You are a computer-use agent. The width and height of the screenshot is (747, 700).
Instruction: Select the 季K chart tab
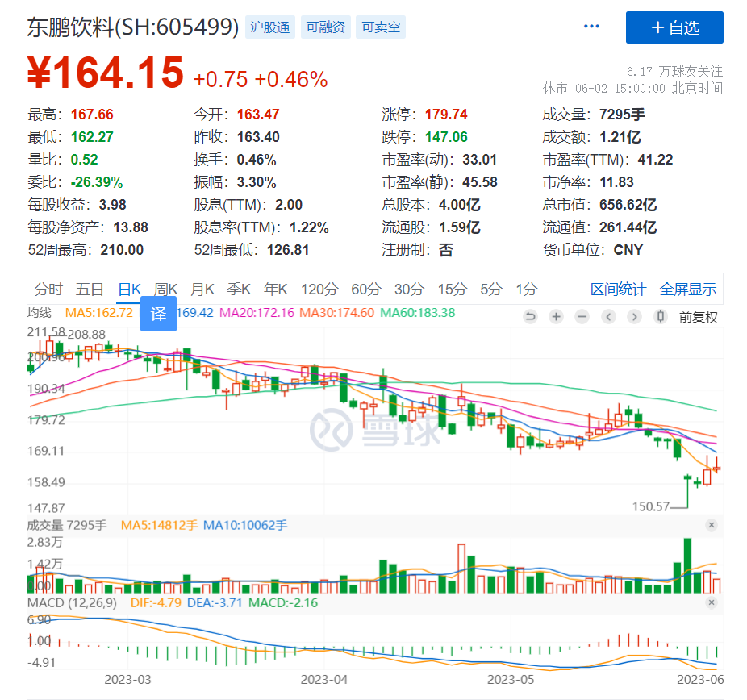239,289
